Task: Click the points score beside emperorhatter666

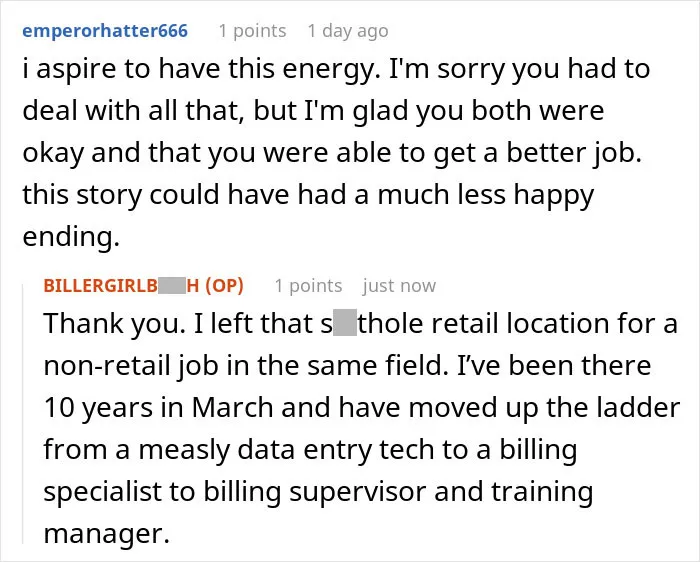Action: [x=252, y=31]
